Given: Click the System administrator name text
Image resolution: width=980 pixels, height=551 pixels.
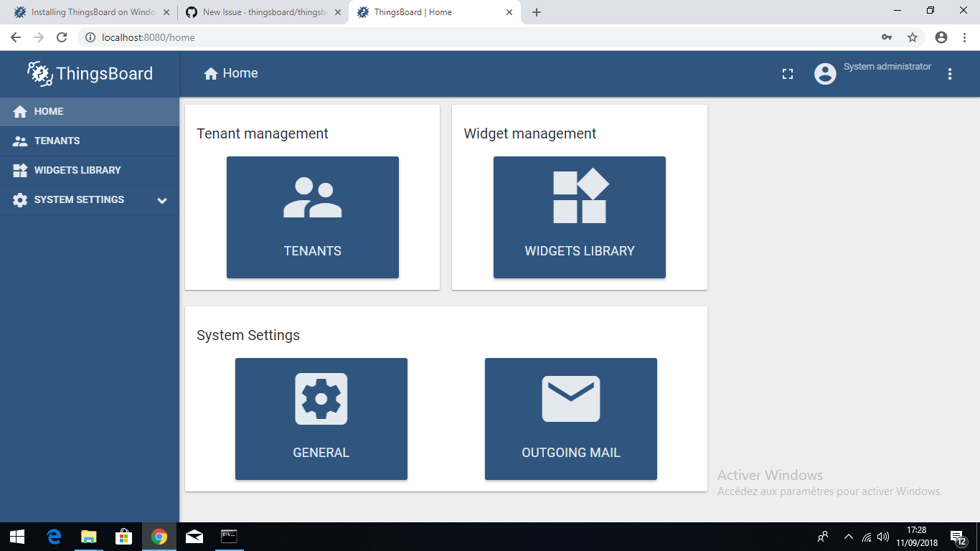Looking at the screenshot, I should pyautogui.click(x=887, y=67).
